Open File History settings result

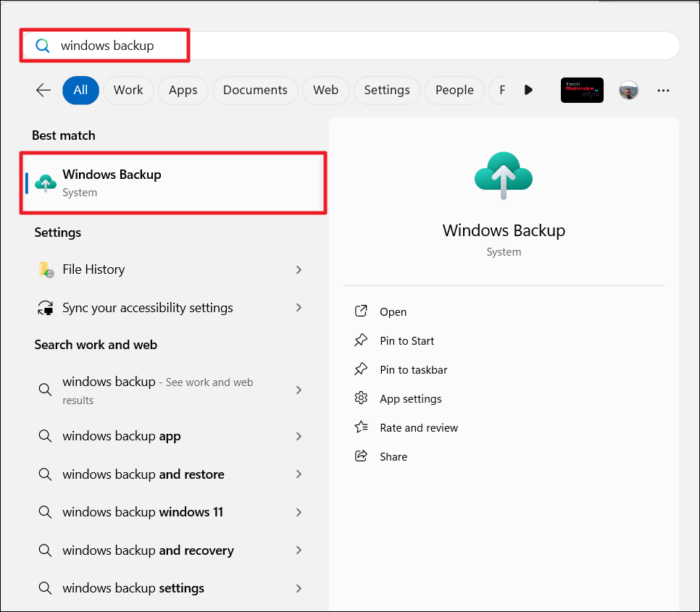coord(93,269)
